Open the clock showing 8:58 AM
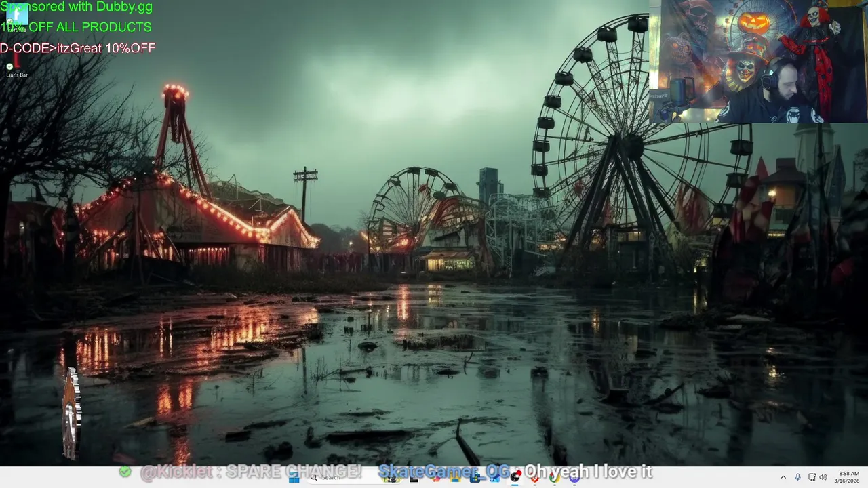Image resolution: width=868 pixels, height=488 pixels. coord(848,477)
